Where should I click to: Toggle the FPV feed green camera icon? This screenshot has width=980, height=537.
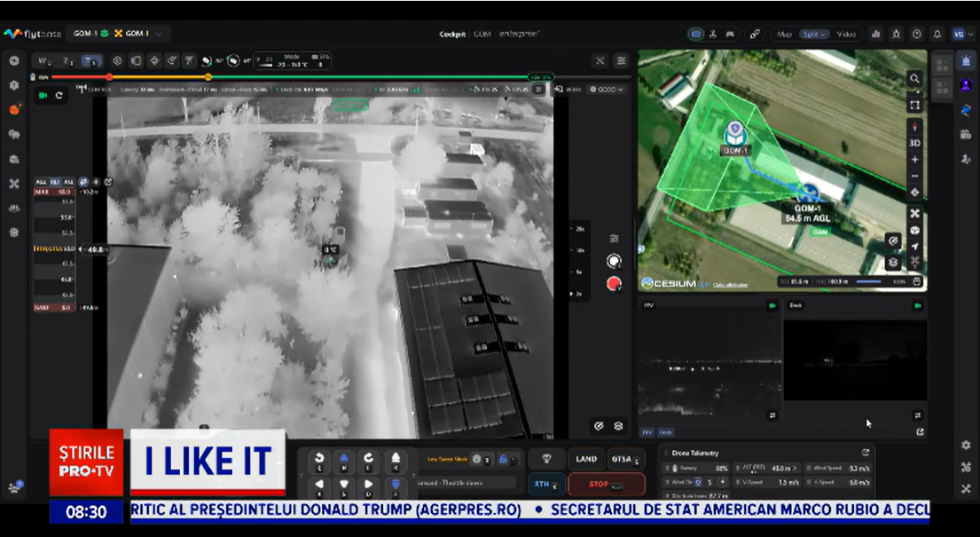click(772, 305)
